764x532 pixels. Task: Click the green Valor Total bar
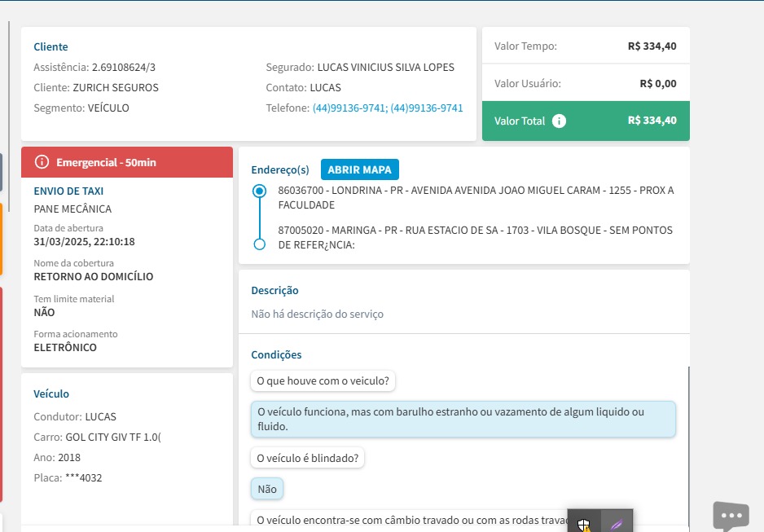click(x=586, y=121)
